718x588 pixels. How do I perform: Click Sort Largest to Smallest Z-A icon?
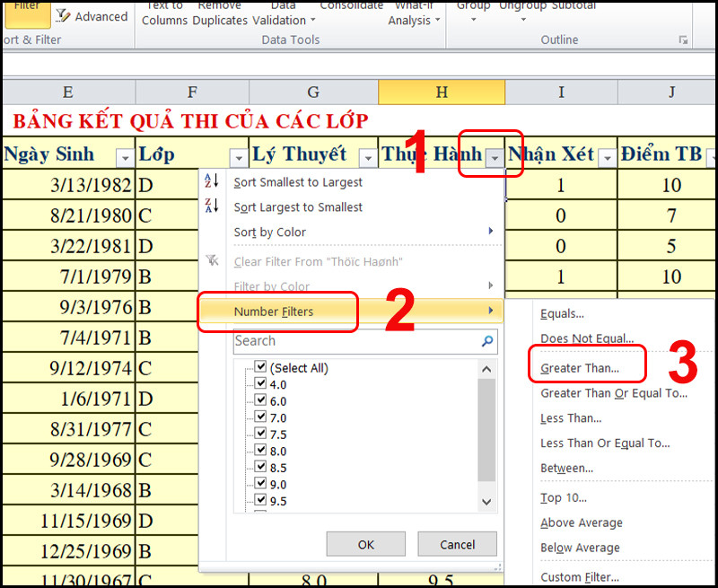(212, 206)
